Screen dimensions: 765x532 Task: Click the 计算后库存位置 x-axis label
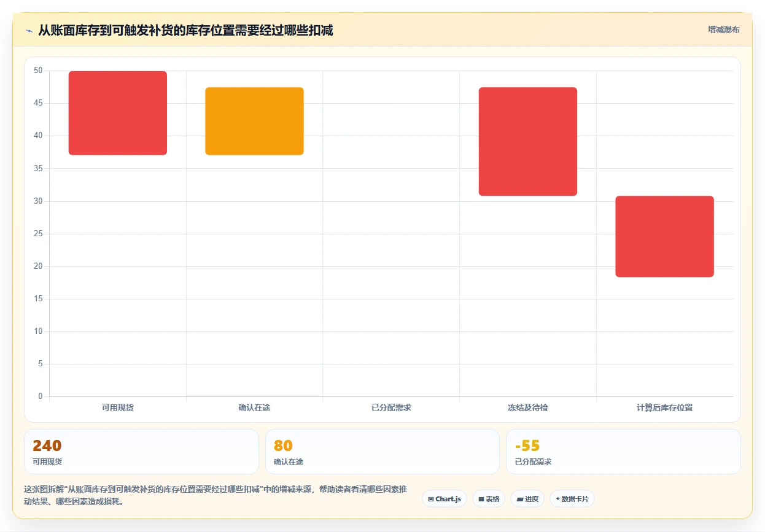click(664, 407)
